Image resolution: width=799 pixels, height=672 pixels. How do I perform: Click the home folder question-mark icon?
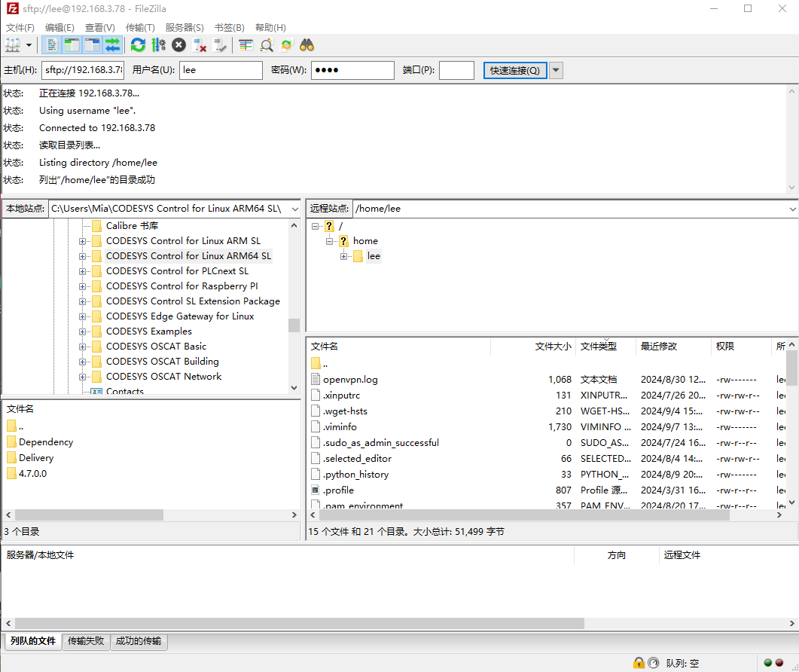[x=343, y=240]
